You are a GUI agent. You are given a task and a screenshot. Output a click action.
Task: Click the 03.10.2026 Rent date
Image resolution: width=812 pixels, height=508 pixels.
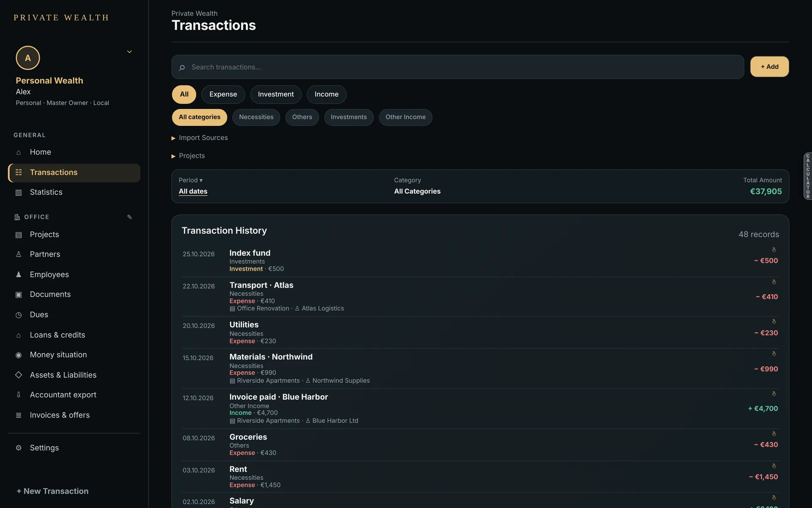(x=199, y=470)
